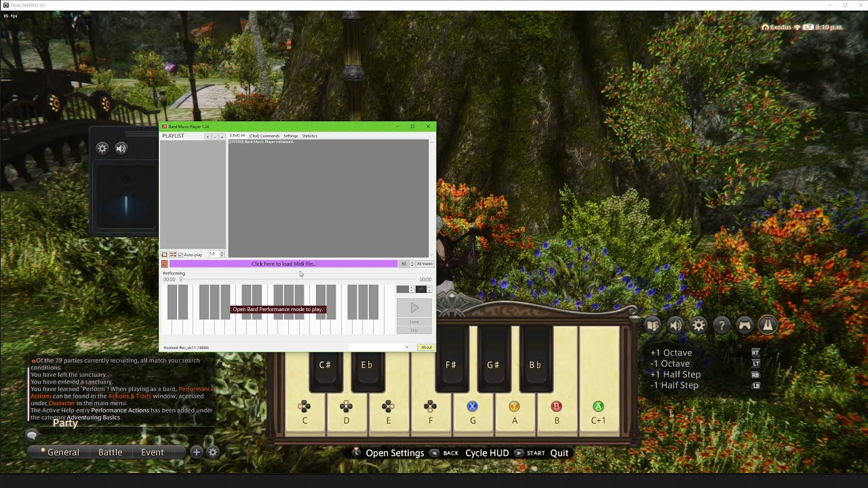Click the t0 track number stepper arrows
This screenshot has height=488, width=868.
pos(412,264)
